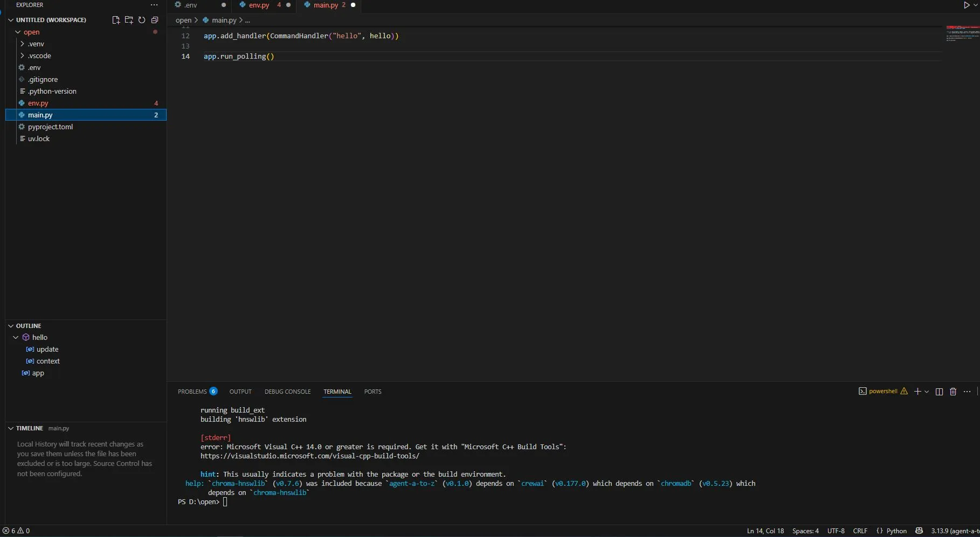The image size is (980, 537).
Task: Select Python 3.13.9 interpreter in status bar
Action: [x=955, y=531]
